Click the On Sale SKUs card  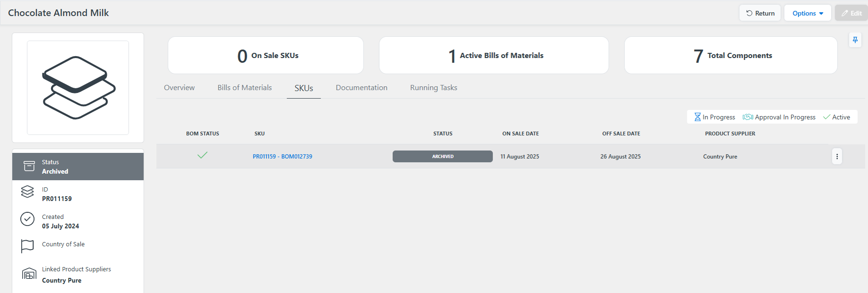[x=265, y=55]
